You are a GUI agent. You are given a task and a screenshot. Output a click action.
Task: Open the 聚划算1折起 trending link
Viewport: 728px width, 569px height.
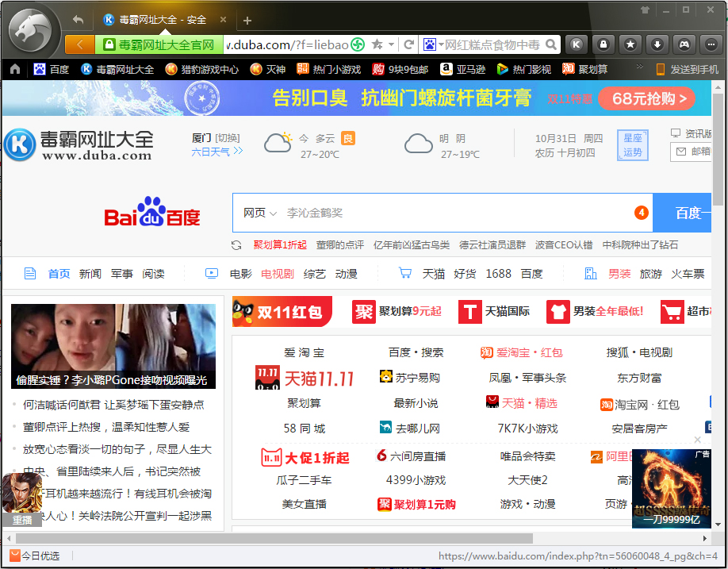coord(278,245)
